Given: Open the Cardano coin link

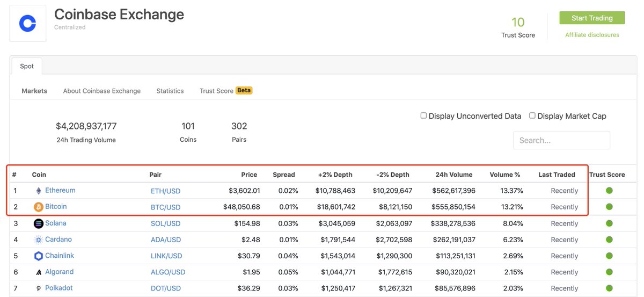Looking at the screenshot, I should click(58, 239).
